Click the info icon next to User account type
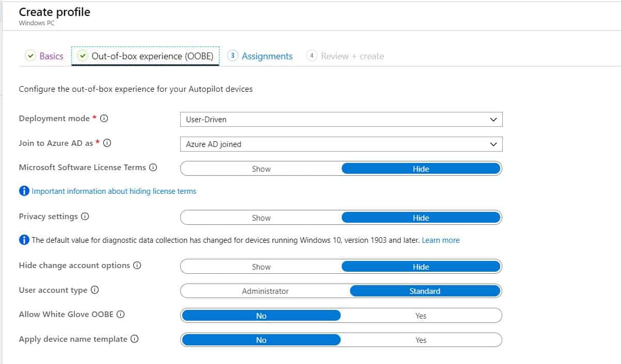The image size is (621, 364). coord(95,290)
